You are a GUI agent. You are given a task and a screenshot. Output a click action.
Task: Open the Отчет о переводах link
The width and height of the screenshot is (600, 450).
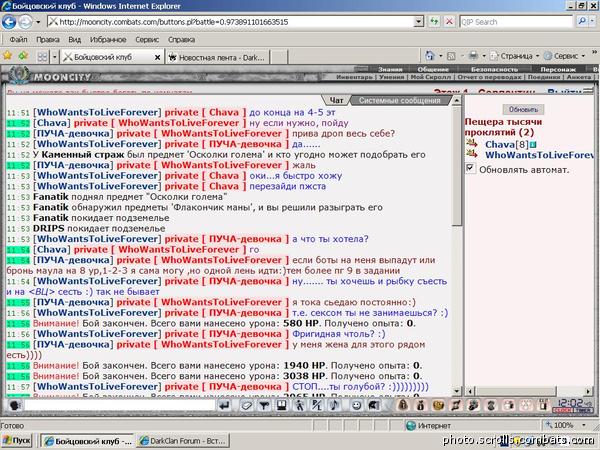[489, 77]
